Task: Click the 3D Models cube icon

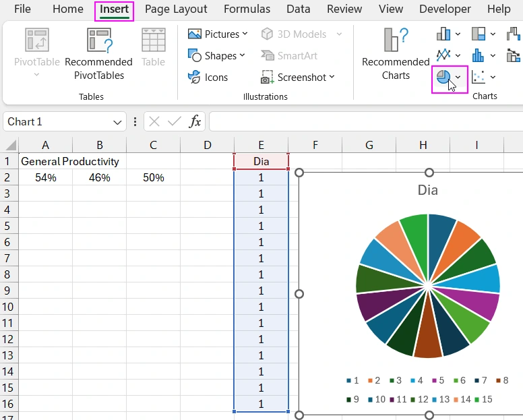Action: tap(267, 34)
